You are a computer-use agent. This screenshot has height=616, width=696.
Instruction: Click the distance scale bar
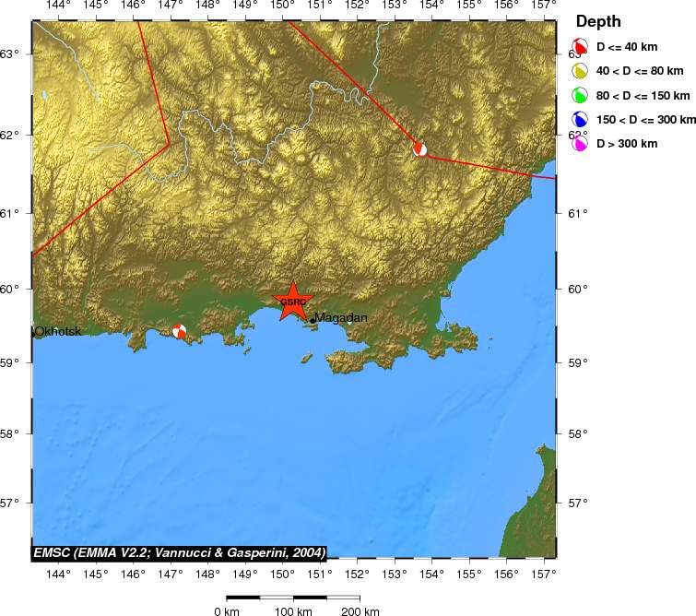tap(293, 598)
